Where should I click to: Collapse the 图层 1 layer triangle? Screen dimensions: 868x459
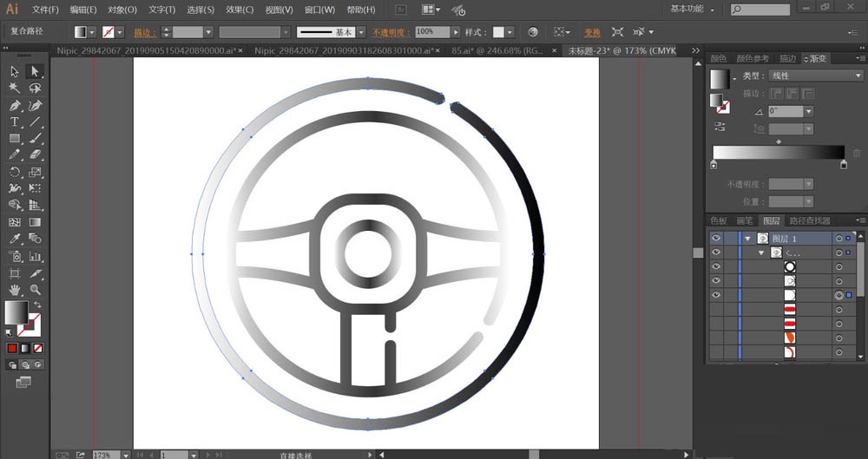[x=748, y=239]
